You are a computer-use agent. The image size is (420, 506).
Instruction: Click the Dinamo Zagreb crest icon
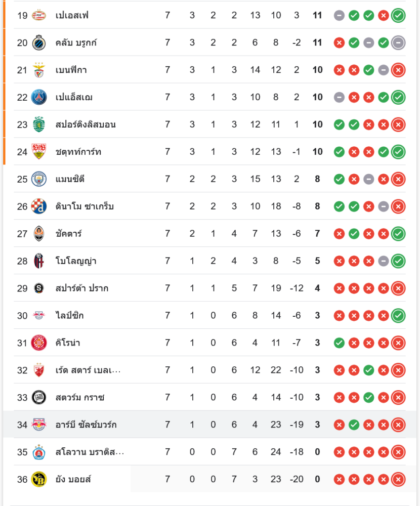[39, 206]
